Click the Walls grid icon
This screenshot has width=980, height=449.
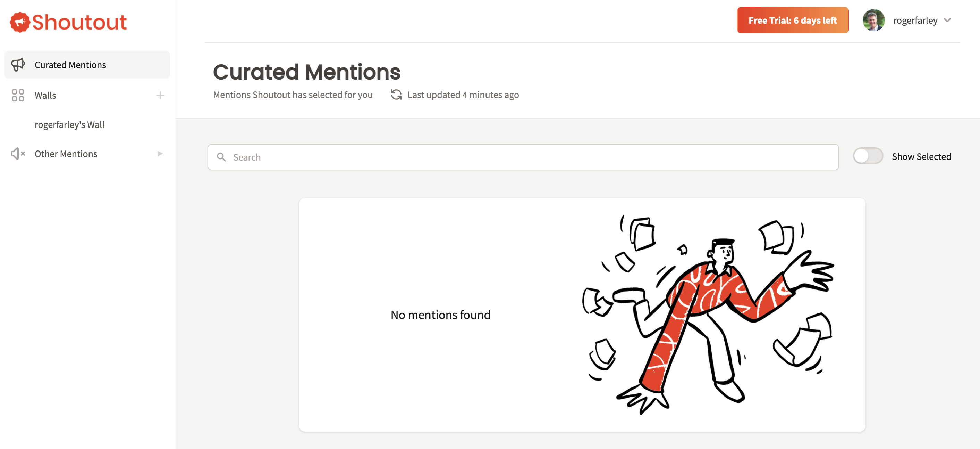click(18, 95)
